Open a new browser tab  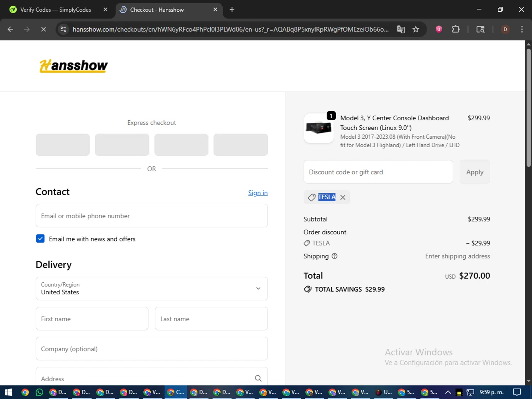click(x=232, y=10)
